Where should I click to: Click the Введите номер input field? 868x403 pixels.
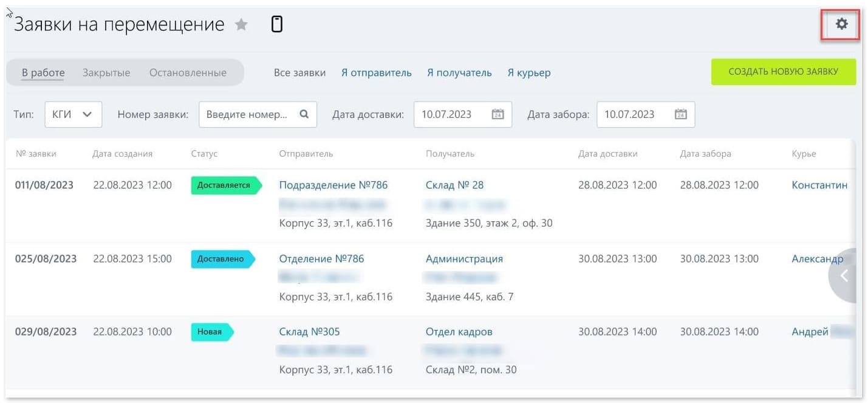(249, 114)
